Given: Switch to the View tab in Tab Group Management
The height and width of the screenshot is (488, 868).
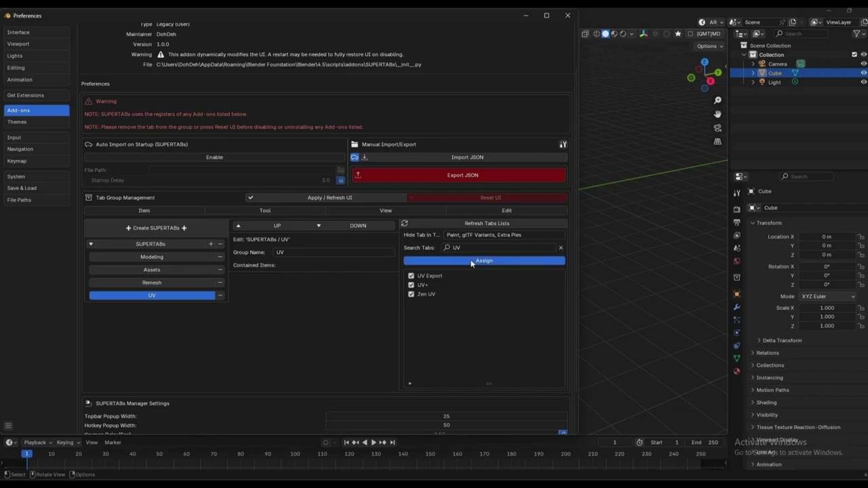Looking at the screenshot, I should tap(385, 211).
